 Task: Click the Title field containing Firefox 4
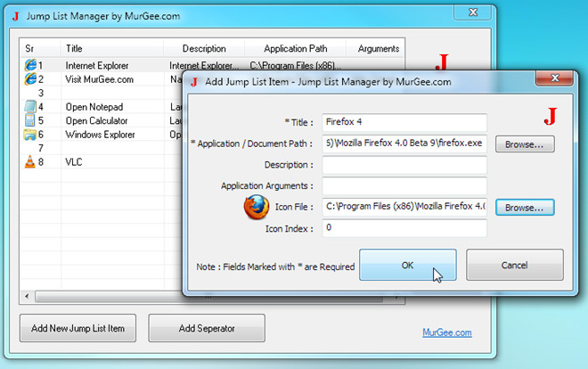click(x=404, y=122)
